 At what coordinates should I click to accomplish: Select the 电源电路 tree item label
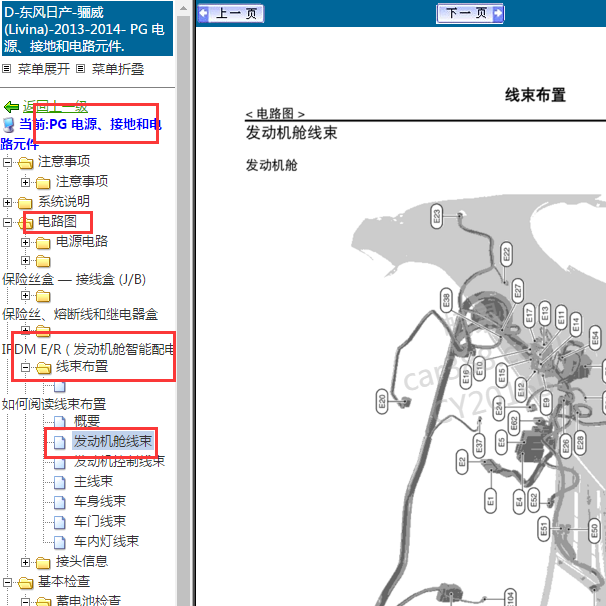click(82, 242)
